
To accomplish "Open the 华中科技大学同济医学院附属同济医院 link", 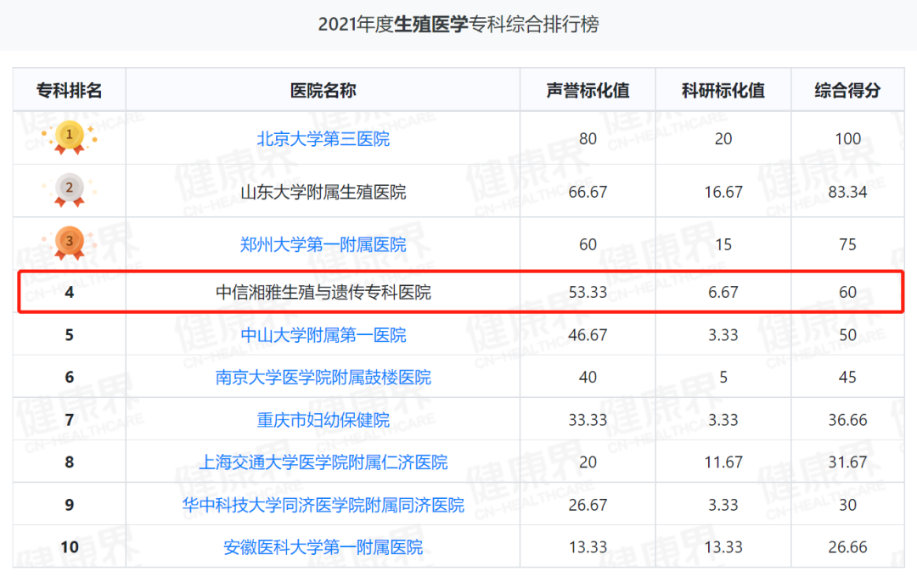I will pos(323,504).
